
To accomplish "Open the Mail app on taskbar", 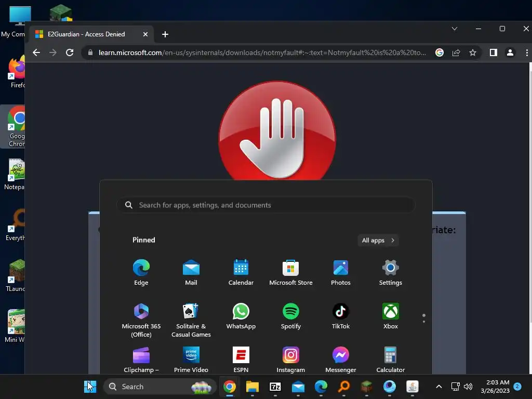I will click(298, 387).
